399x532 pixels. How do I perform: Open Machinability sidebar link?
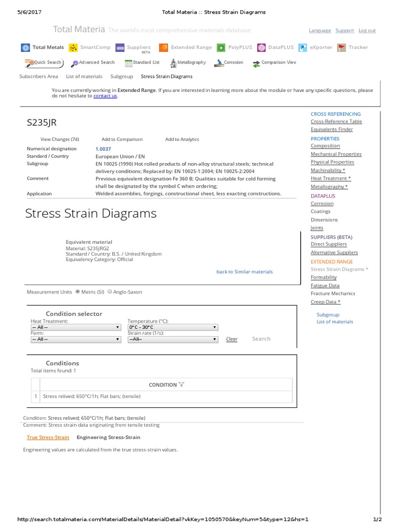pyautogui.click(x=328, y=170)
